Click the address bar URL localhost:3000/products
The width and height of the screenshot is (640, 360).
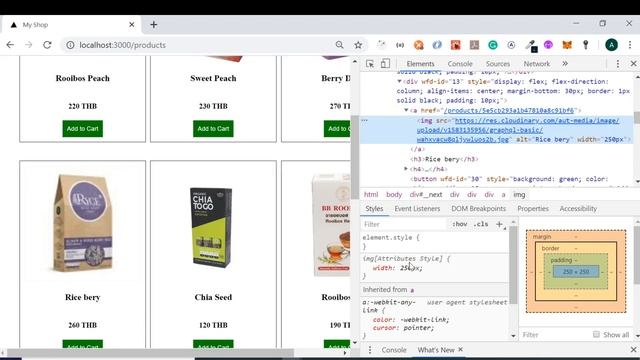[122, 45]
